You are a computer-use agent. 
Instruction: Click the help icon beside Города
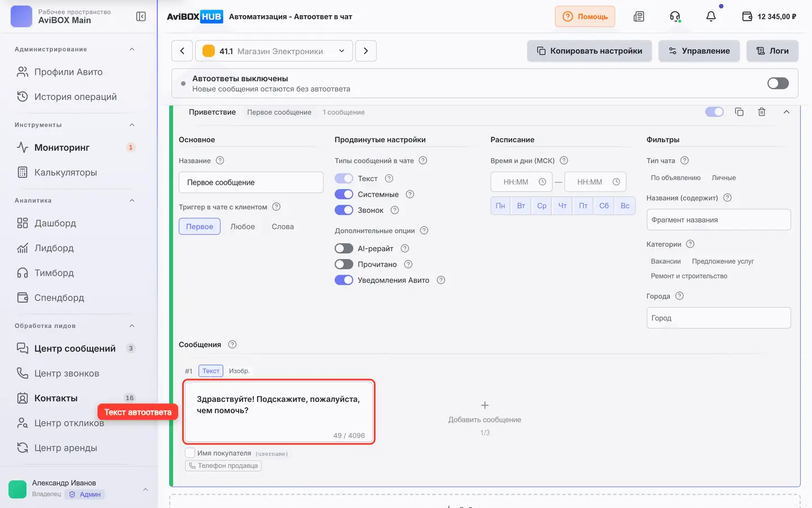[x=679, y=296]
